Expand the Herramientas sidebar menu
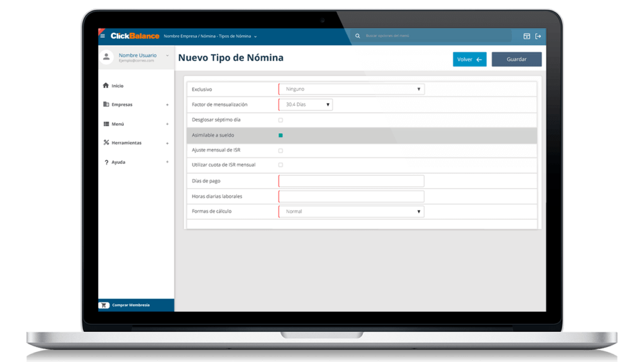The width and height of the screenshot is (644, 362). 135,143
